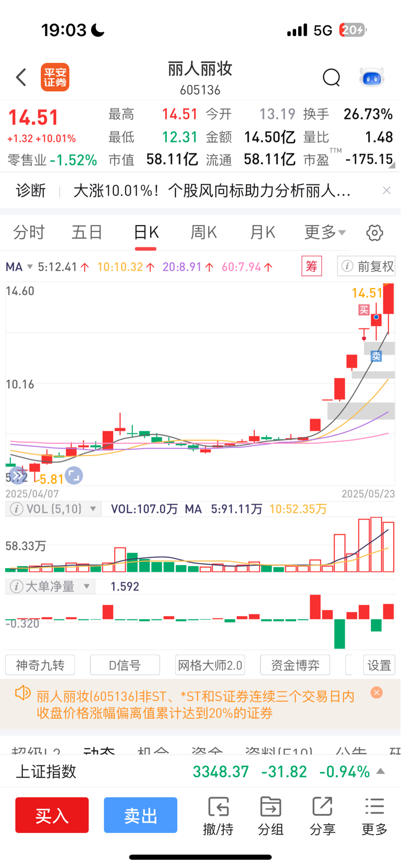Tap the speaker announcement icon
Viewport: 401px width, 868px height.
(23, 693)
